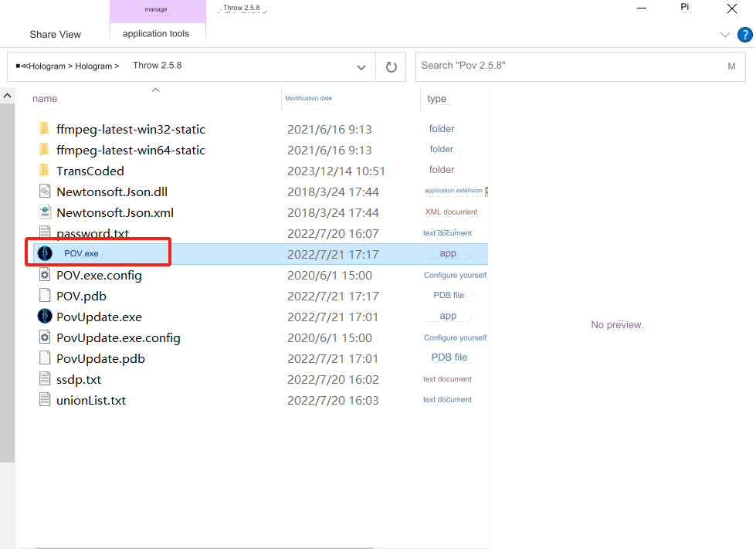
Task: Select the password.txt document icon
Action: pos(45,232)
